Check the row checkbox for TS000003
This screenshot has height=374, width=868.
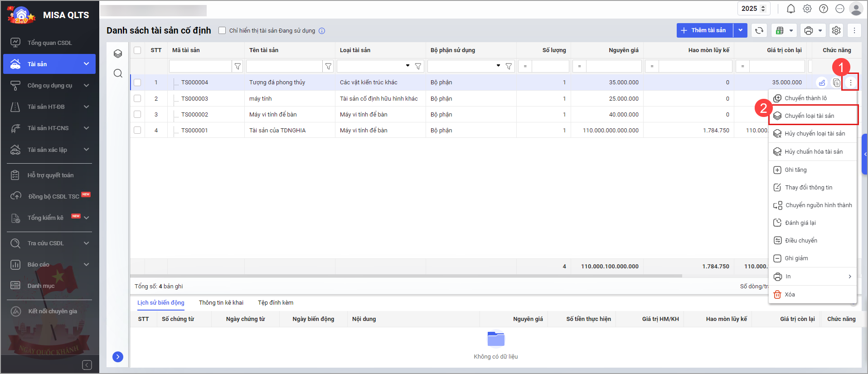(x=137, y=98)
